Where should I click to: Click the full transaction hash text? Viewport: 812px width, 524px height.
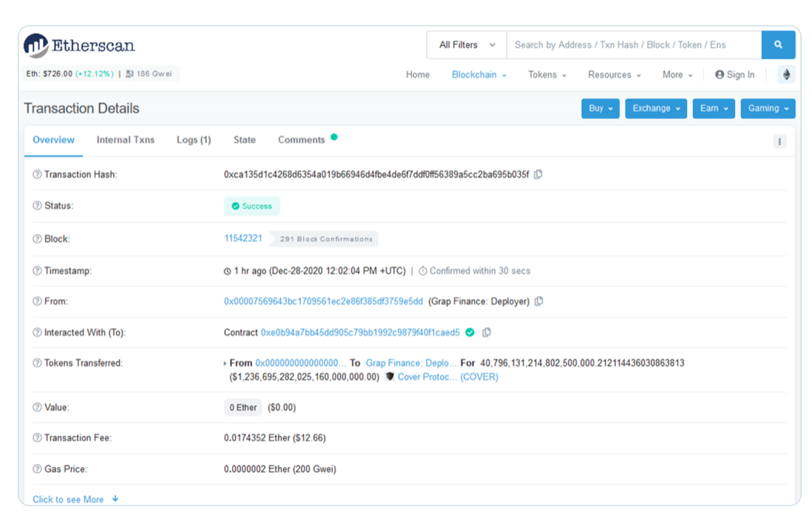coord(376,174)
